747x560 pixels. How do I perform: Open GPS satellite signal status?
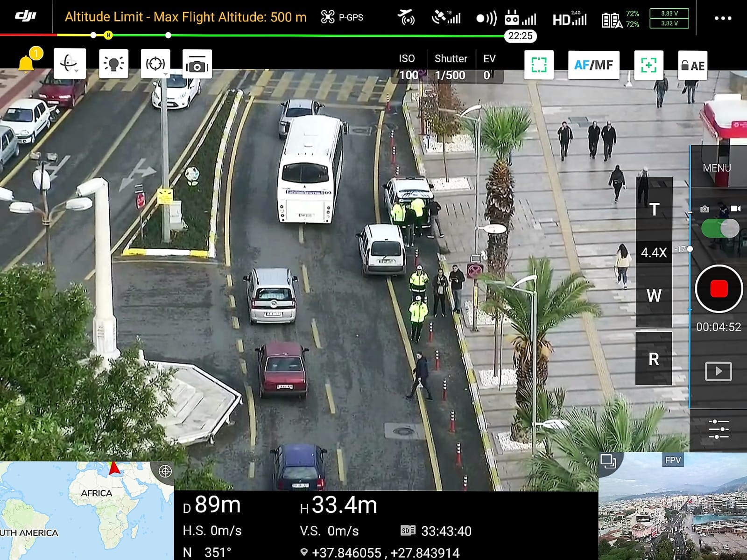(x=446, y=18)
